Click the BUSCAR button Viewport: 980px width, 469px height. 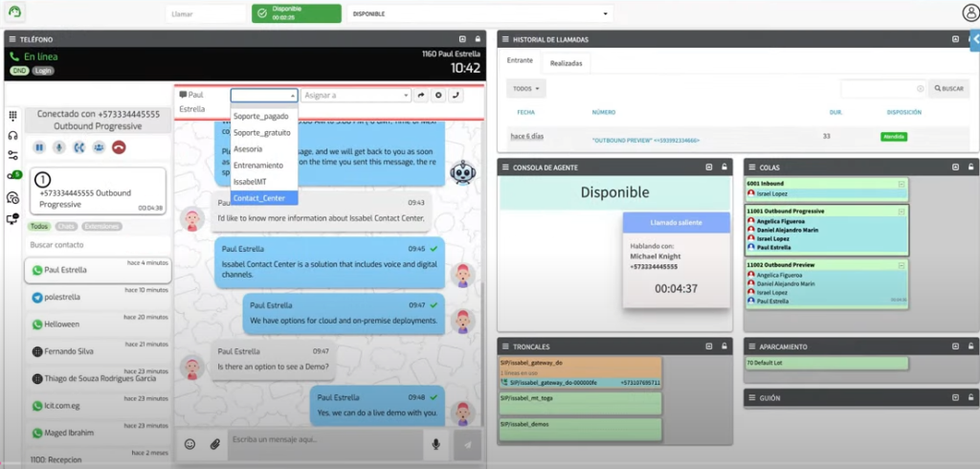tap(948, 89)
